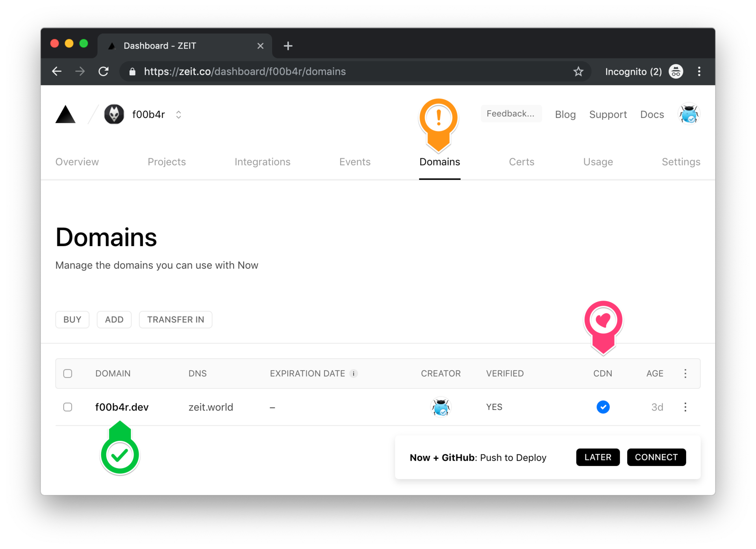
Task: Open the Support link
Action: pos(608,115)
